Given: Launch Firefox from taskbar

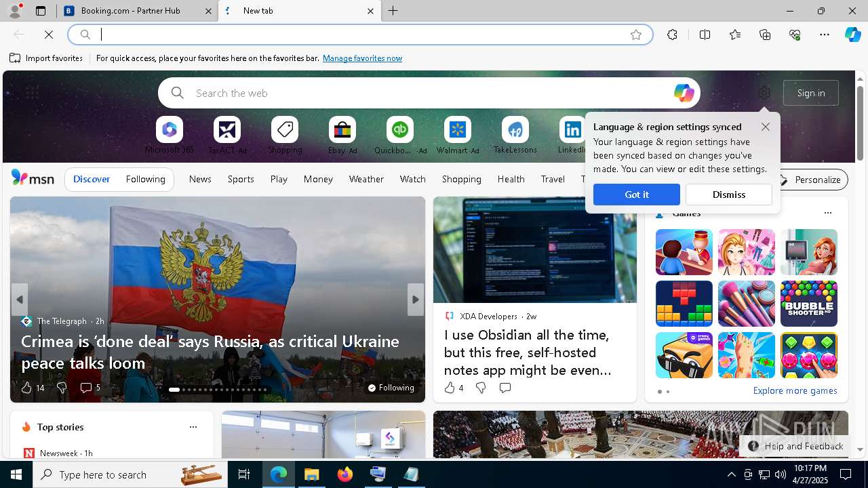Looking at the screenshot, I should pos(345,474).
